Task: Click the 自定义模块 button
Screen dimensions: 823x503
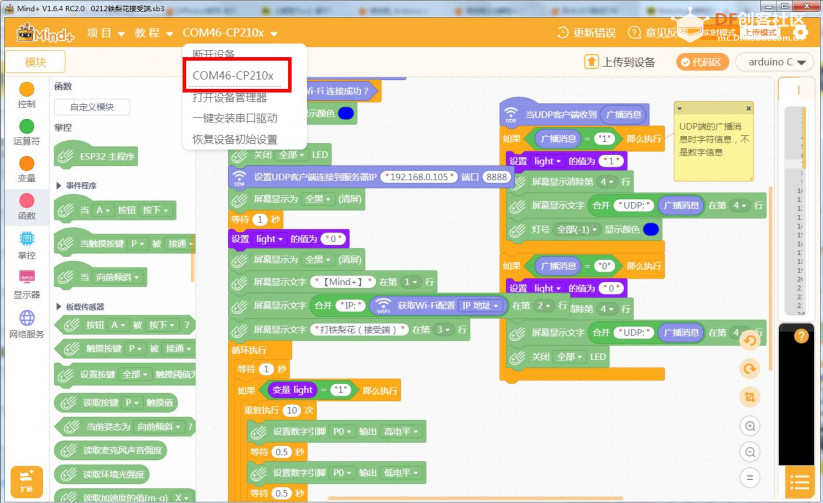Action: click(x=92, y=107)
